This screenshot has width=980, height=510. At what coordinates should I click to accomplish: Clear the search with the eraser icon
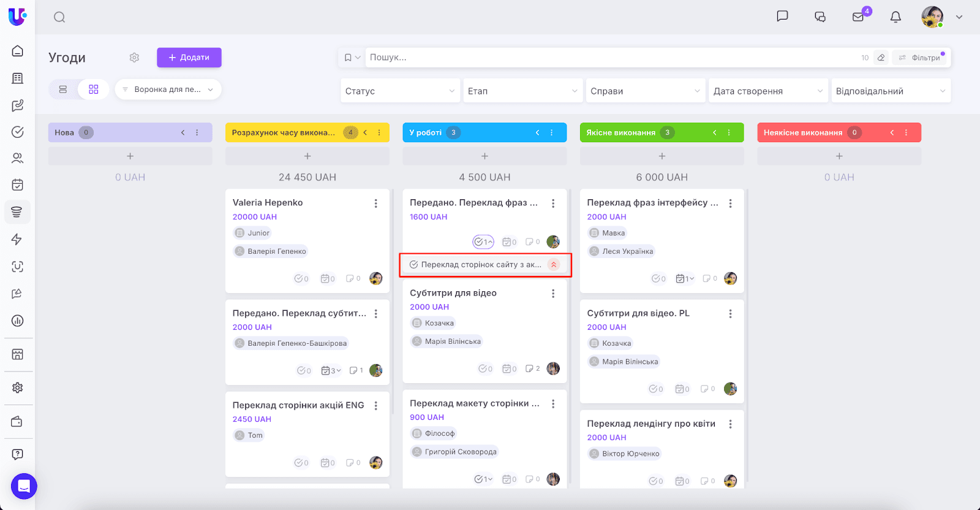[x=881, y=58]
